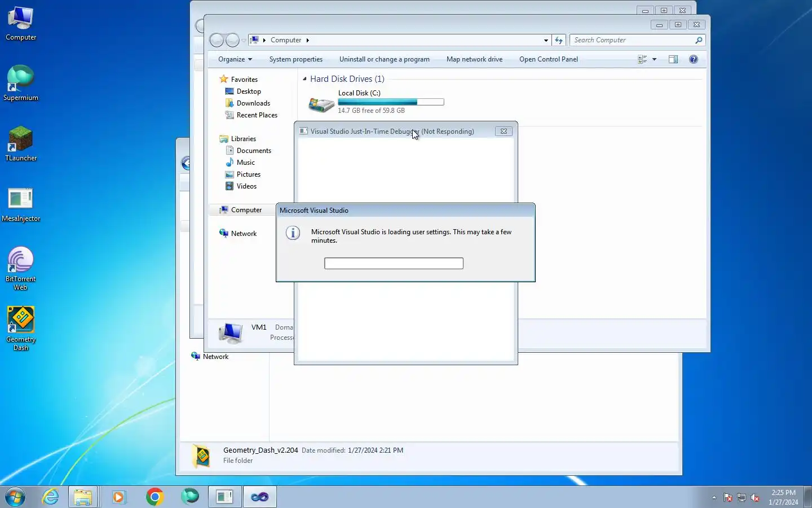Click the VM1 computer details icon
The height and width of the screenshot is (508, 812).
231,333
